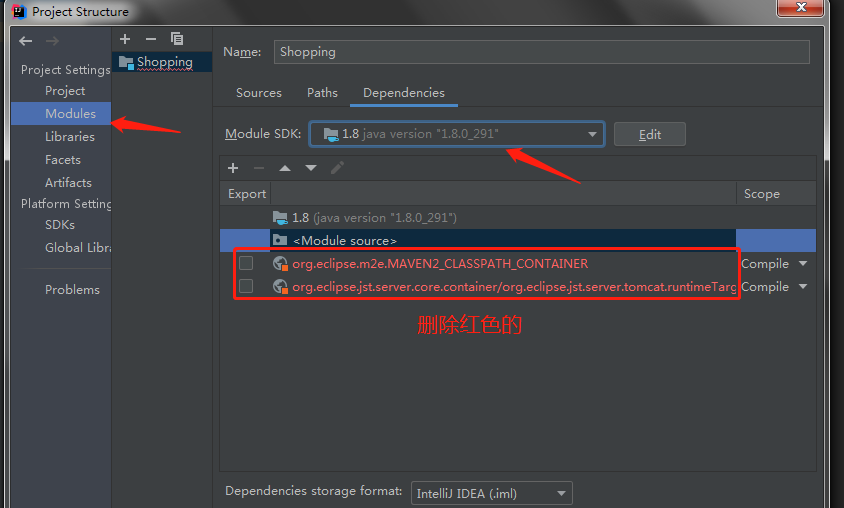Switch to the Paths tab
Screen dimensions: 844x508
tap(322, 93)
